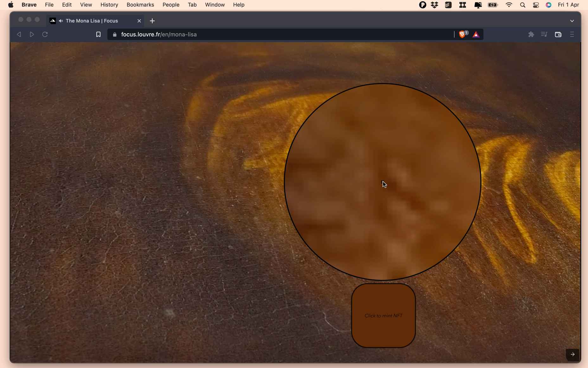Open the Brave hamburger menu
588x368 pixels.
coord(572,34)
